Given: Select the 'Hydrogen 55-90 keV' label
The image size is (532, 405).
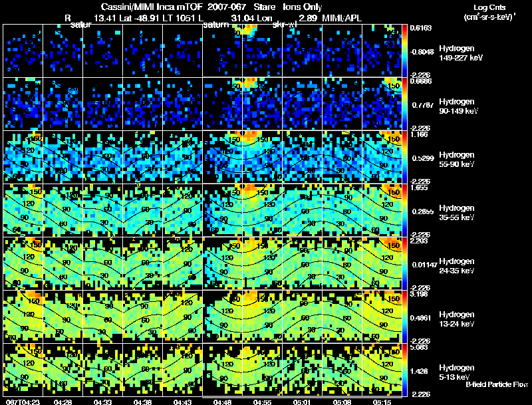Looking at the screenshot, I should click(x=457, y=160).
